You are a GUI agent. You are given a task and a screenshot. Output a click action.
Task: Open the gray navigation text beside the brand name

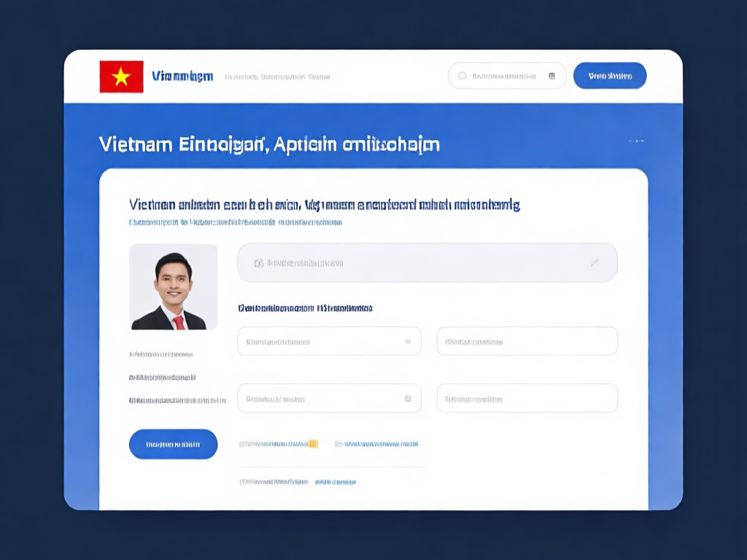point(276,77)
